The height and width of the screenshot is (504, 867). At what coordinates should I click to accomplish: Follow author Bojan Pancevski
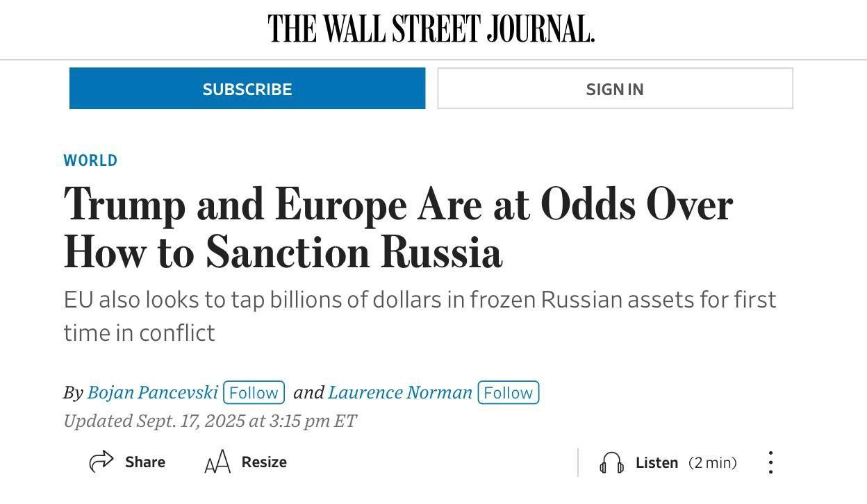tap(254, 392)
